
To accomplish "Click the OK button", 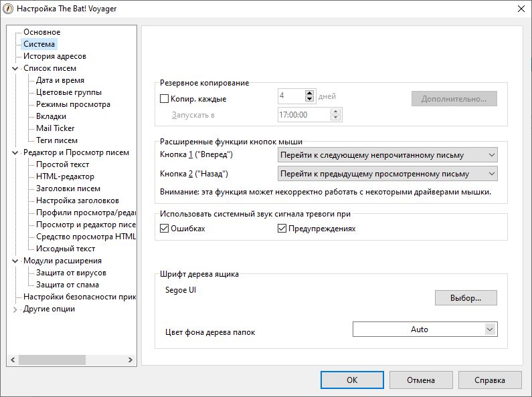I will [352, 380].
